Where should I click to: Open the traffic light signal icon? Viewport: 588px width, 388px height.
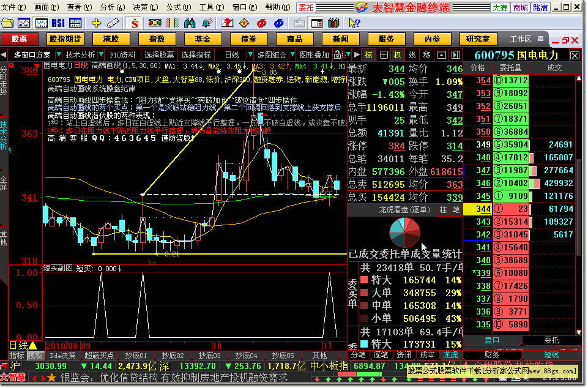click(x=155, y=23)
